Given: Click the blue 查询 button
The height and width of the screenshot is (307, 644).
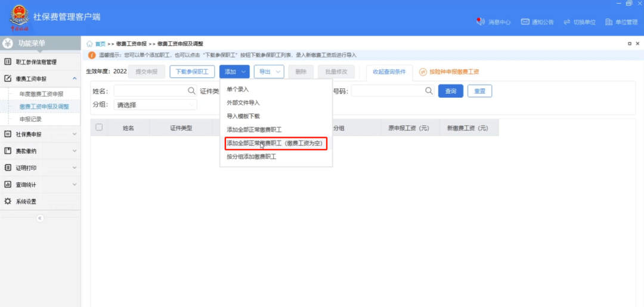Looking at the screenshot, I should (451, 91).
